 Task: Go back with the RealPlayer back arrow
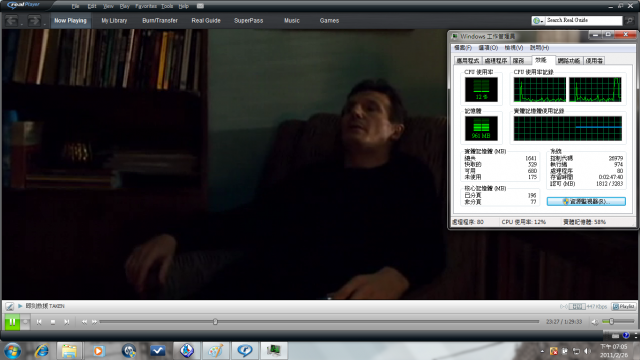tap(11, 20)
